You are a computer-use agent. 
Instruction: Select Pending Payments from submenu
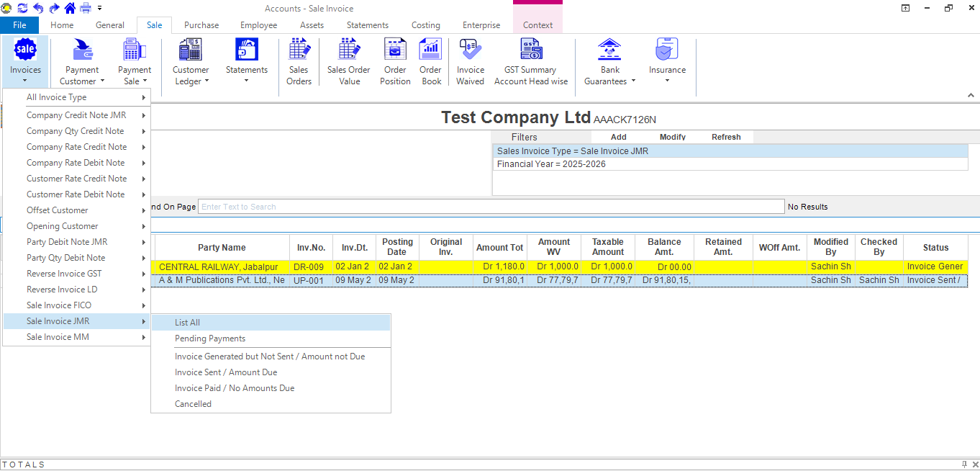tap(210, 338)
